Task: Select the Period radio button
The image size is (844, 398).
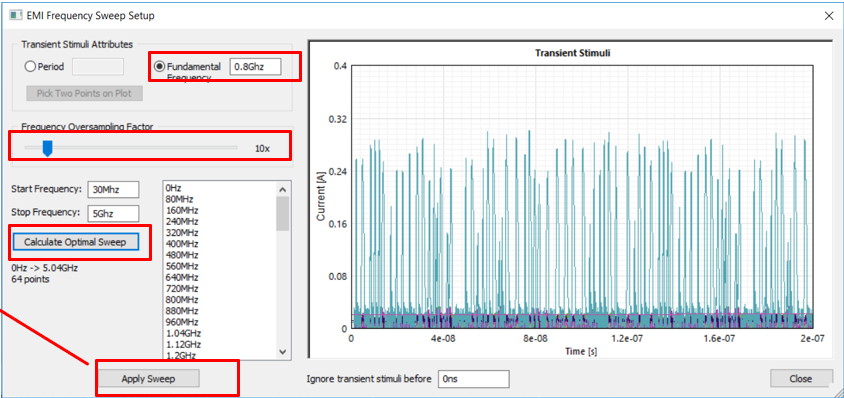Action: pyautogui.click(x=30, y=67)
